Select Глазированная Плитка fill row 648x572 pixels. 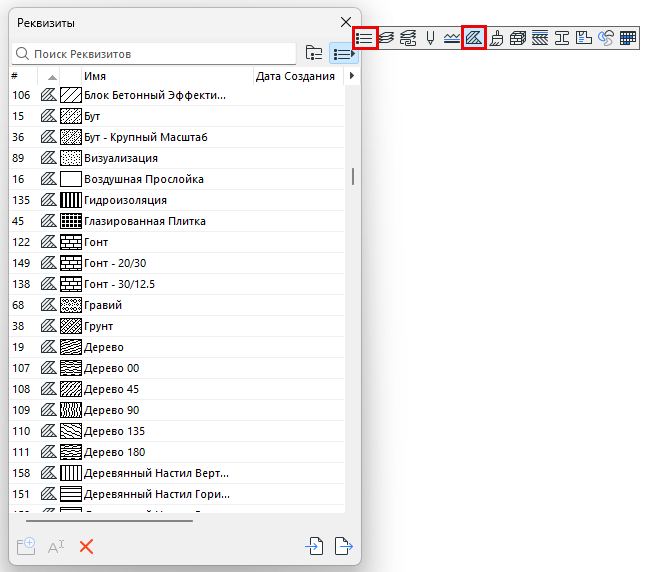177,221
